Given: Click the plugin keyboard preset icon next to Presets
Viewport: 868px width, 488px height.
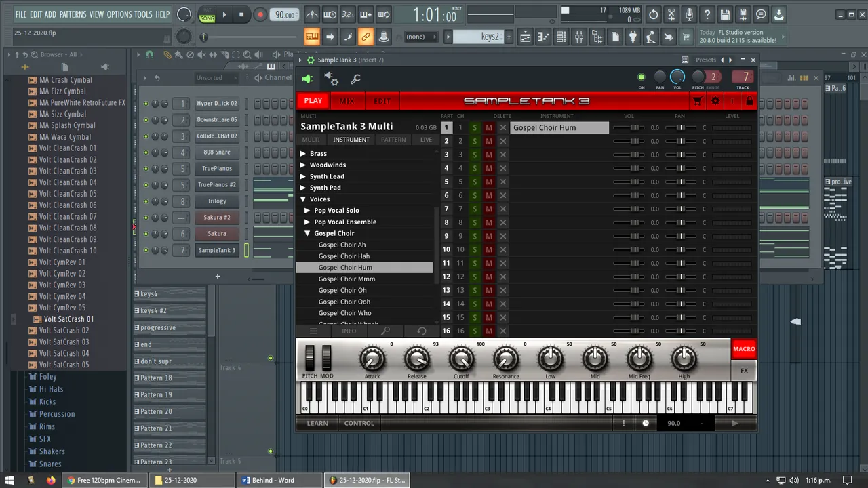Looking at the screenshot, I should tap(685, 60).
